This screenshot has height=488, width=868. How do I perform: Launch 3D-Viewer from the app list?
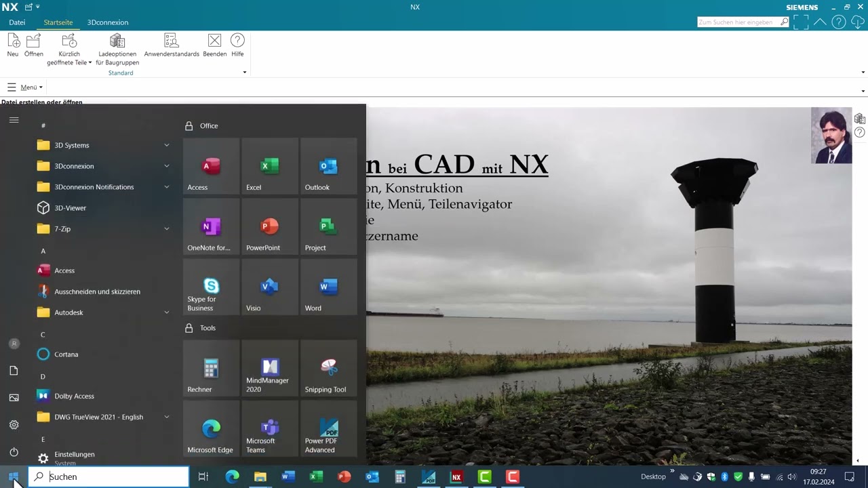(104, 208)
